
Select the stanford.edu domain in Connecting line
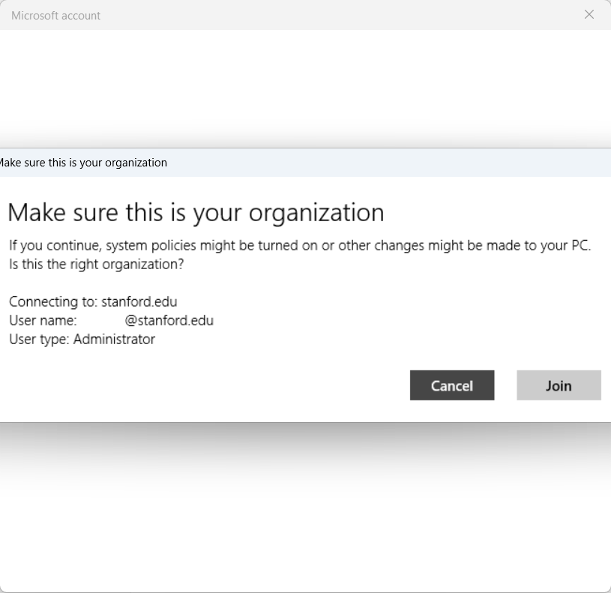[139, 302]
